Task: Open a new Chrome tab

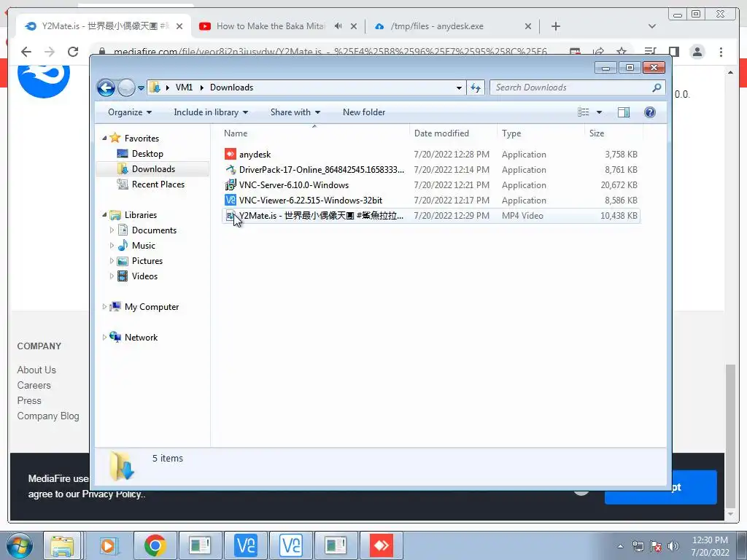Action: tap(555, 27)
